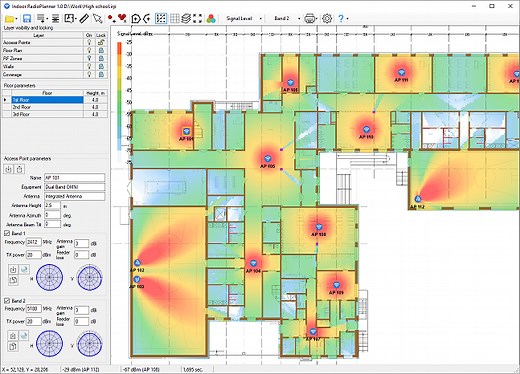The height and width of the screenshot is (374, 520).
Task: Click the draw wall arc plus icon
Action: coord(147,19)
